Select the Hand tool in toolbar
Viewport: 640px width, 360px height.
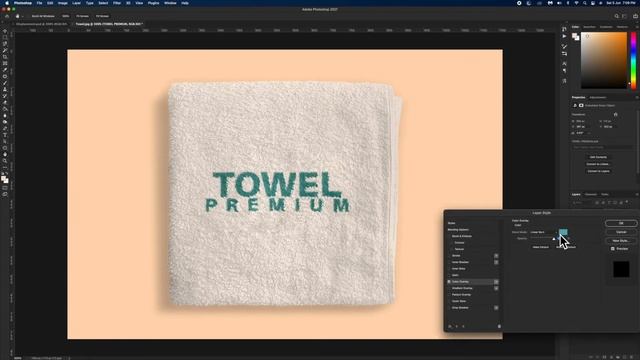5,155
